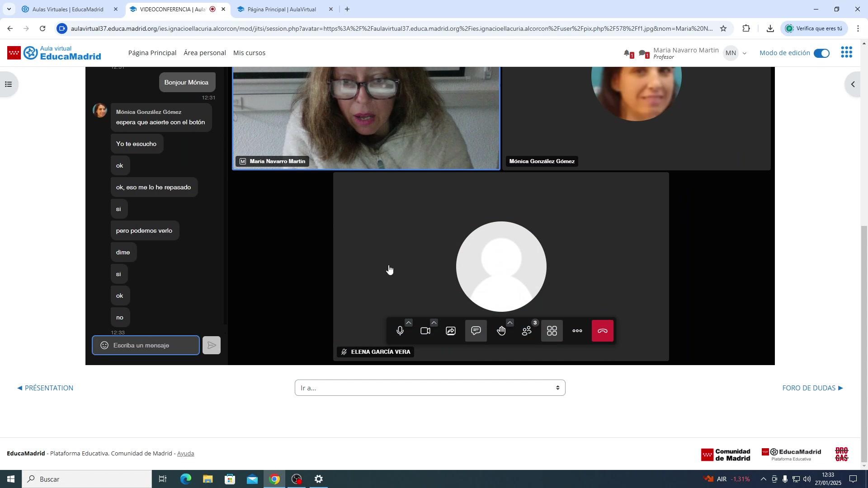Viewport: 868px width, 488px height.
Task: Open the participants list icon
Action: 527,331
